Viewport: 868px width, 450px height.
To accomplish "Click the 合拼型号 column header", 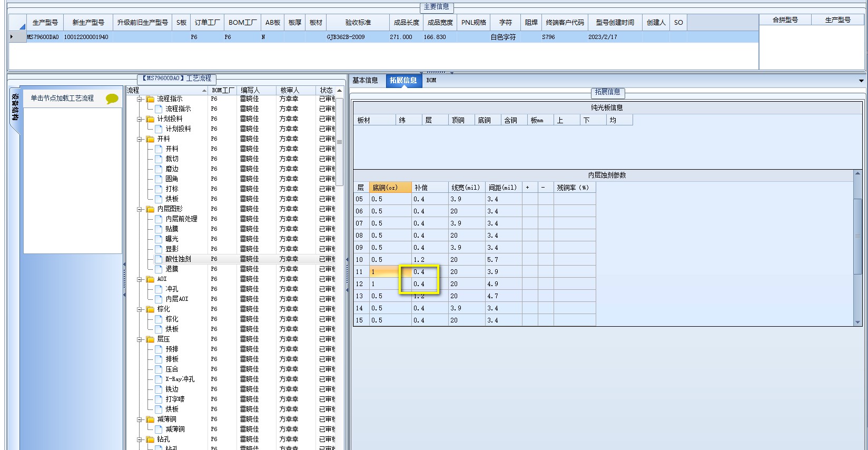I will pos(785,19).
